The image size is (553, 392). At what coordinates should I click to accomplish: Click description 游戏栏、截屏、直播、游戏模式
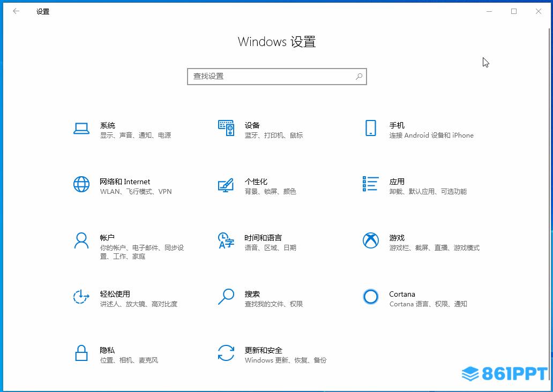pyautogui.click(x=435, y=248)
